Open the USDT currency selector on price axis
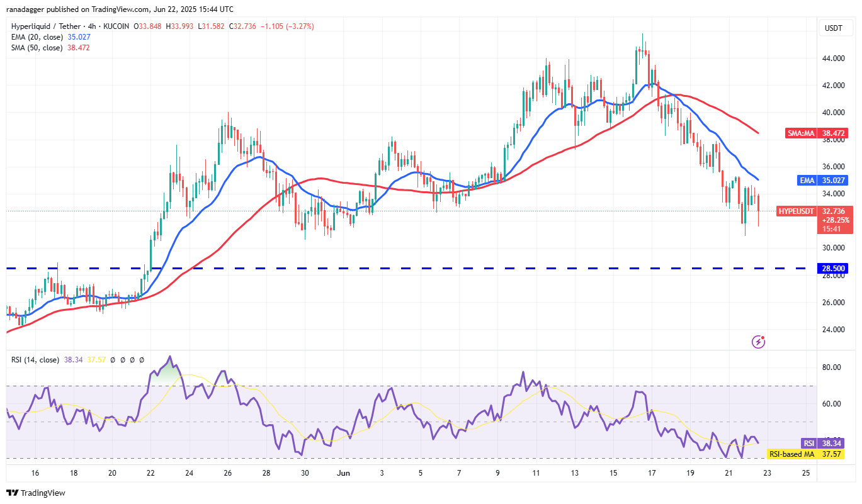This screenshot has height=504, width=862. click(x=836, y=28)
